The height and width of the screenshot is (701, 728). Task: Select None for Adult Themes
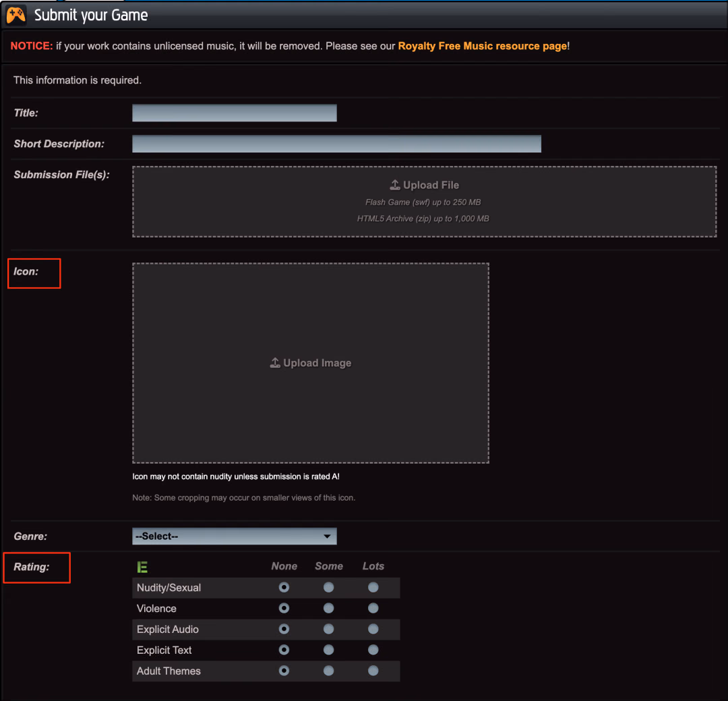284,671
